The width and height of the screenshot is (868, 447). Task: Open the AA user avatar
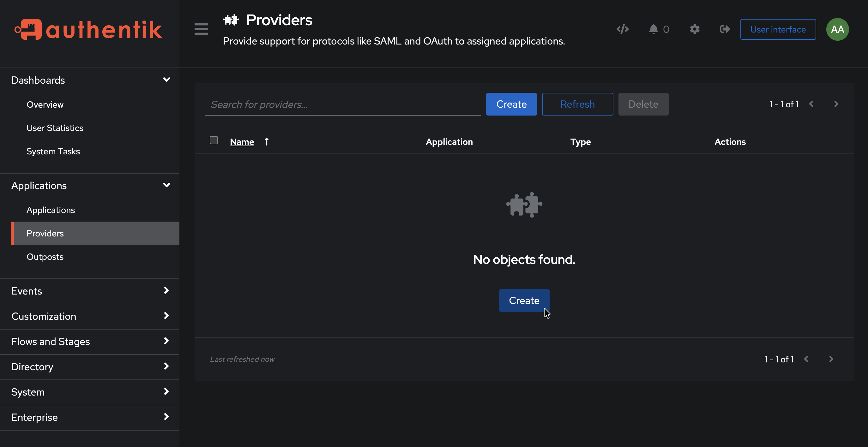click(837, 29)
